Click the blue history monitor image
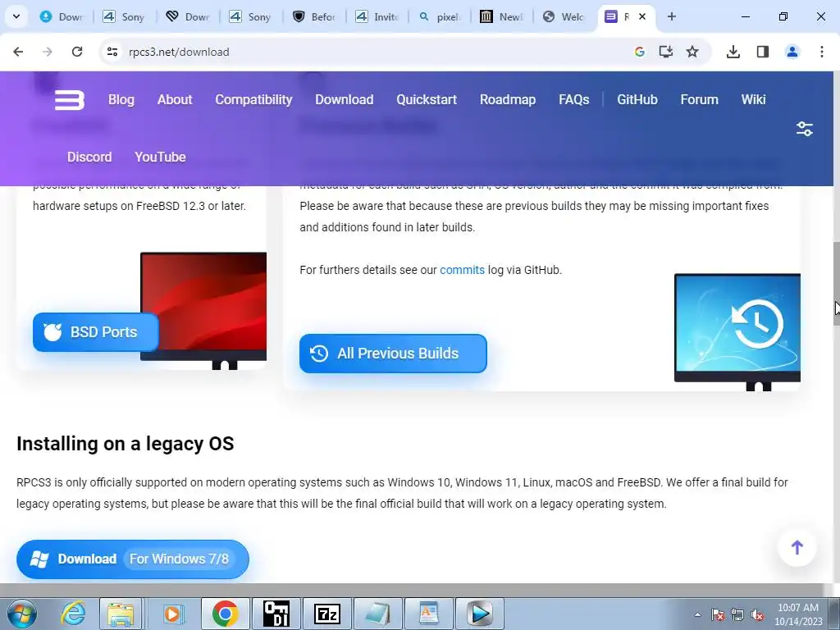Screen dimensions: 840x630 (737, 332)
